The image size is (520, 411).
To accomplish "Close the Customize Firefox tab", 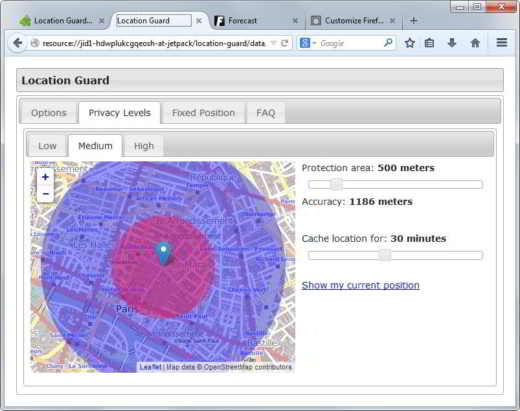I will (x=392, y=21).
